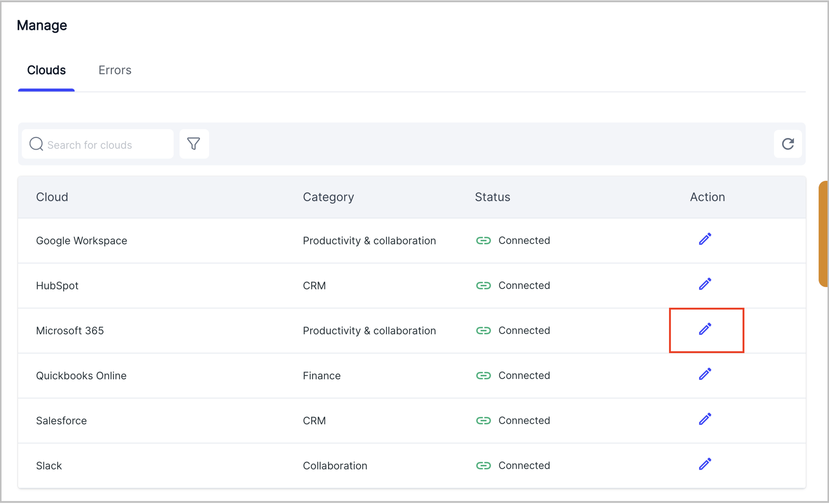This screenshot has height=504, width=829.
Task: Edit the Microsoft 365 connection
Action: point(705,329)
